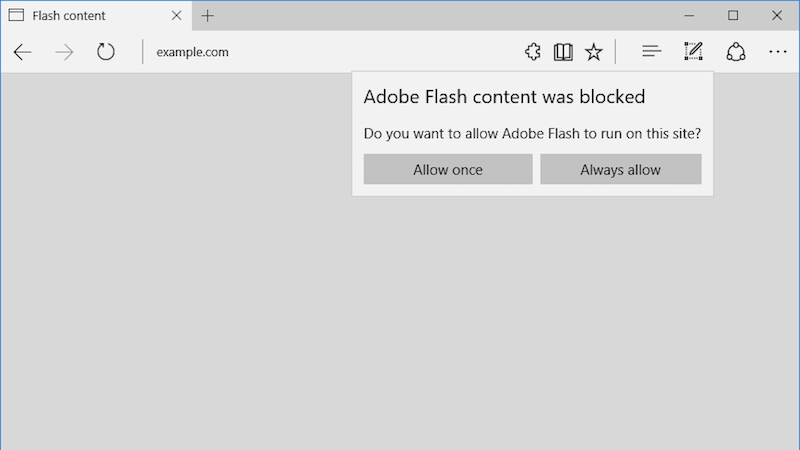Viewport: 800px width, 450px height.
Task: Choose Always allow for Adobe Flash
Action: tap(620, 170)
